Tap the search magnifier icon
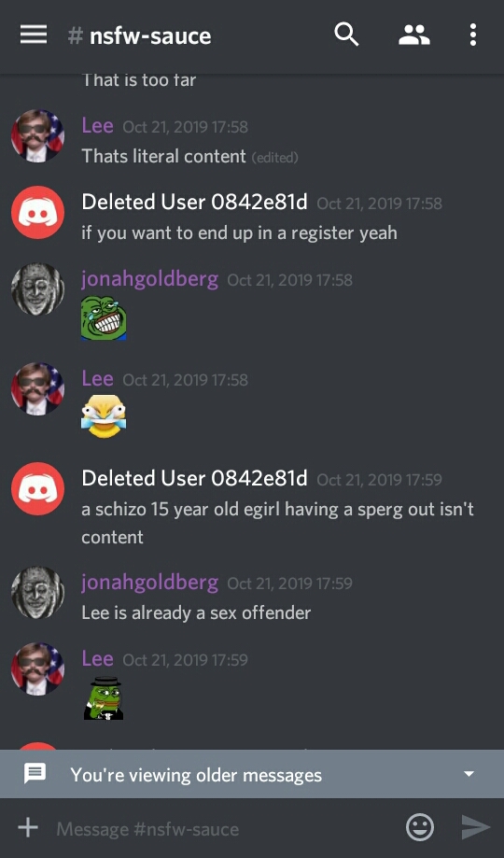504x858 pixels. [x=346, y=35]
